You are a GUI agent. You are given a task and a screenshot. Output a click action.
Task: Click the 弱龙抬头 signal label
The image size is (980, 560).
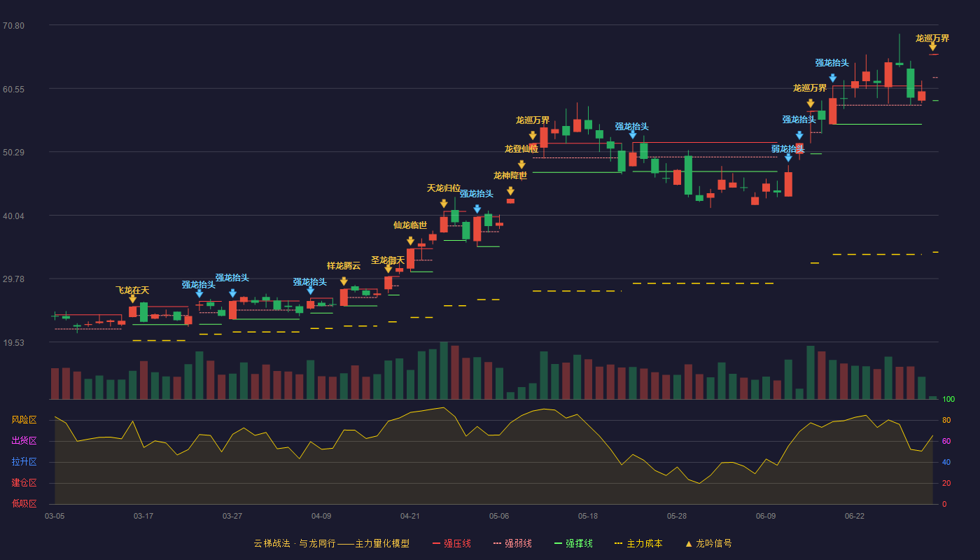788,149
